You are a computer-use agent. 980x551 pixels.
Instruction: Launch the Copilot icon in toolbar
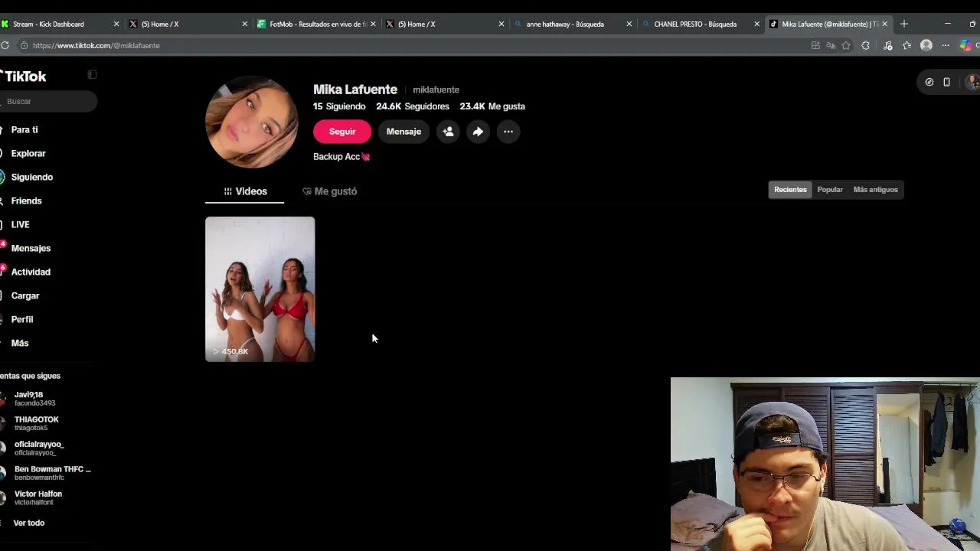[966, 45]
